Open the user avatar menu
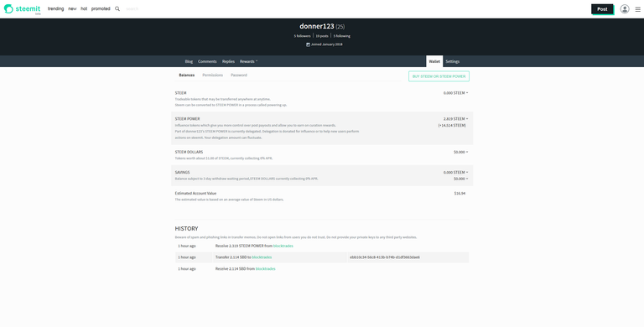 [x=624, y=9]
